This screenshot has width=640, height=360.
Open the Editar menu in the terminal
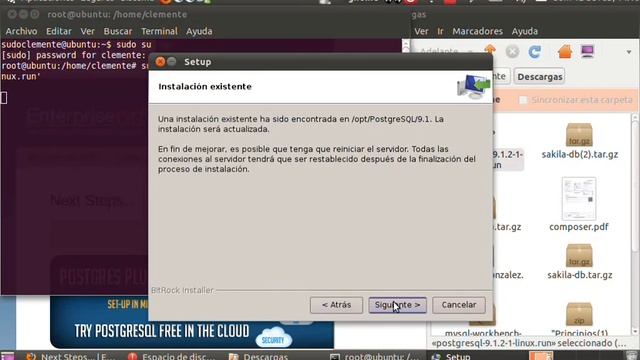click(59, 31)
